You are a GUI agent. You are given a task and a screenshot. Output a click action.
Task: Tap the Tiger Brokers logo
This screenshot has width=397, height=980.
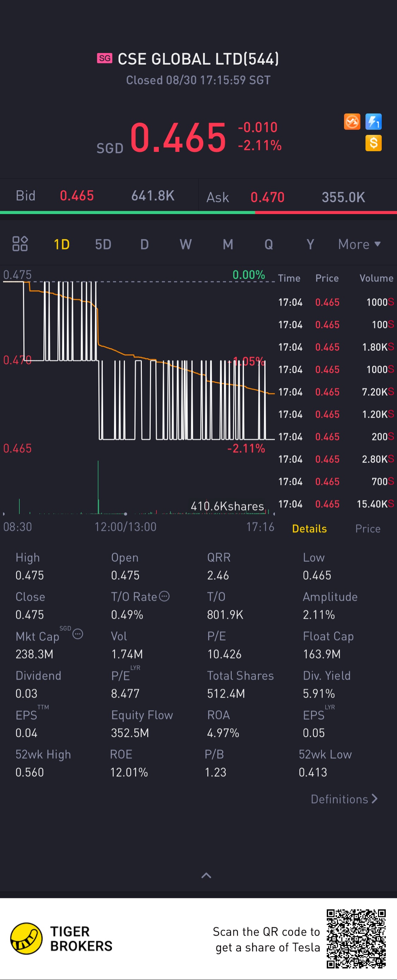point(61,939)
